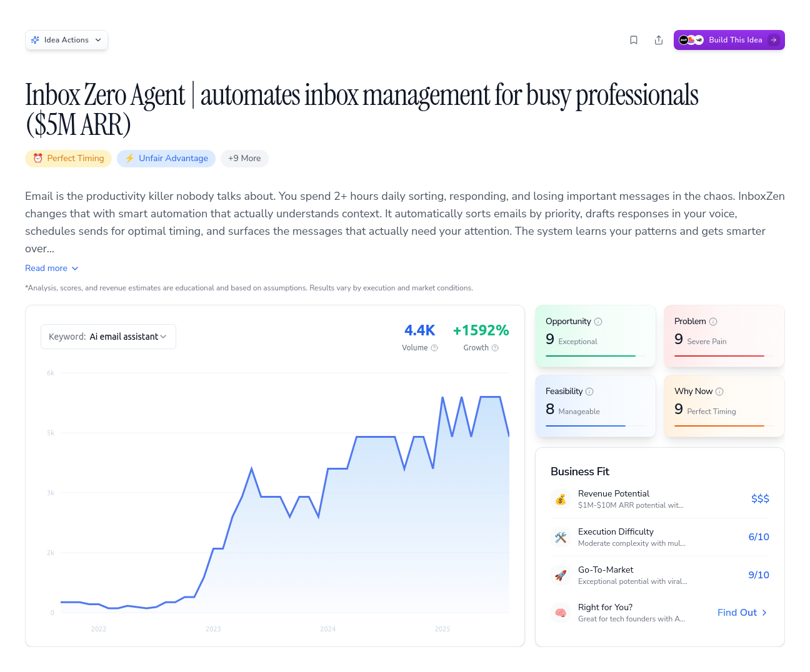The image size is (810, 672).
Task: Click the info icon beside Problem
Action: [x=713, y=322]
